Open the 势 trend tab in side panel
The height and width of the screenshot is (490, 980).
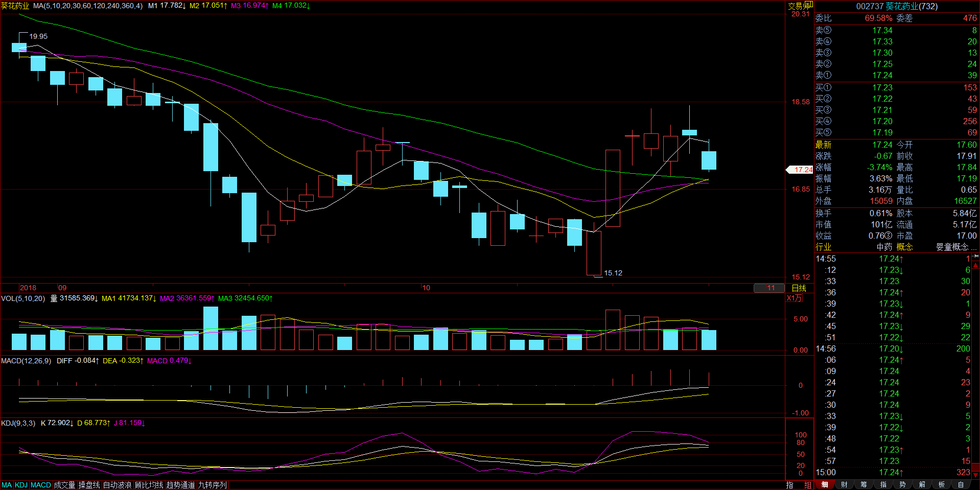coord(902,485)
